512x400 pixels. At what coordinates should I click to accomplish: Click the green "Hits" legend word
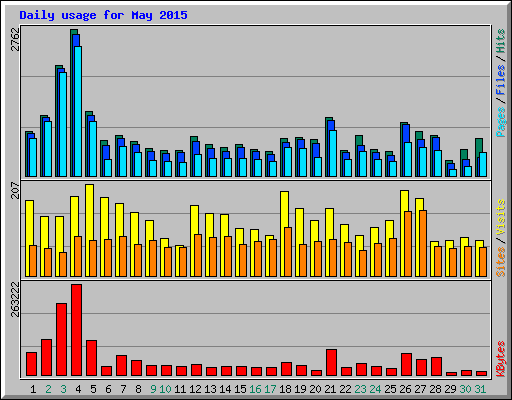[x=501, y=41]
